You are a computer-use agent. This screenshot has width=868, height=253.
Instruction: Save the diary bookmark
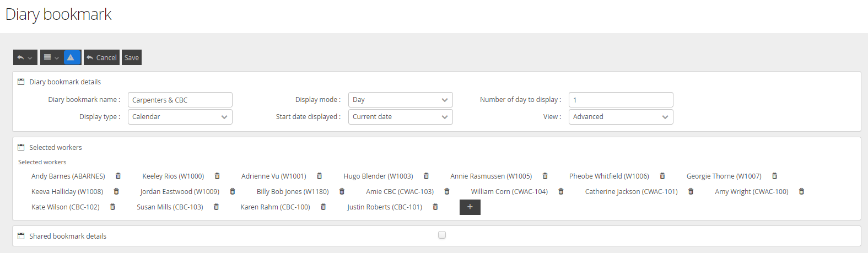click(132, 57)
